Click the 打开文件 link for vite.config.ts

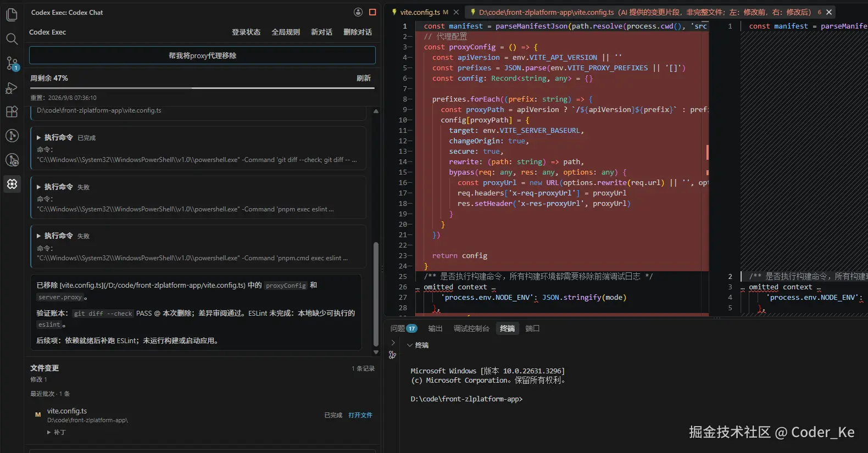[360, 415]
